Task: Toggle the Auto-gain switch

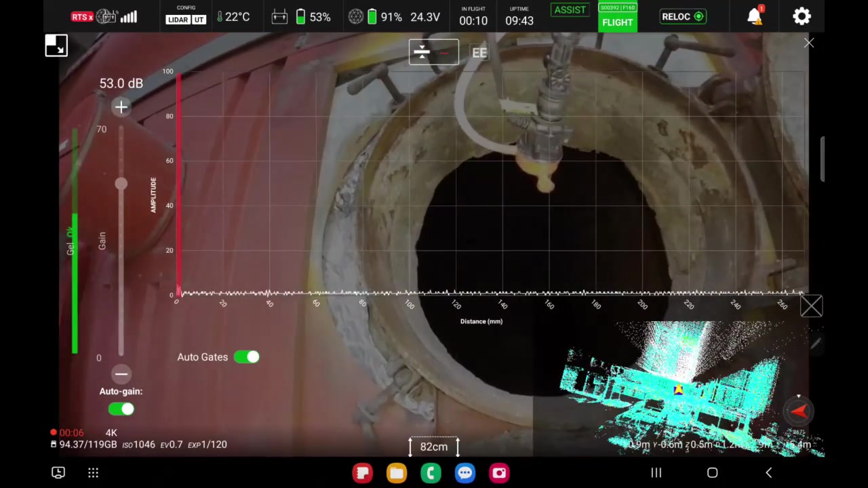Action: (x=121, y=409)
